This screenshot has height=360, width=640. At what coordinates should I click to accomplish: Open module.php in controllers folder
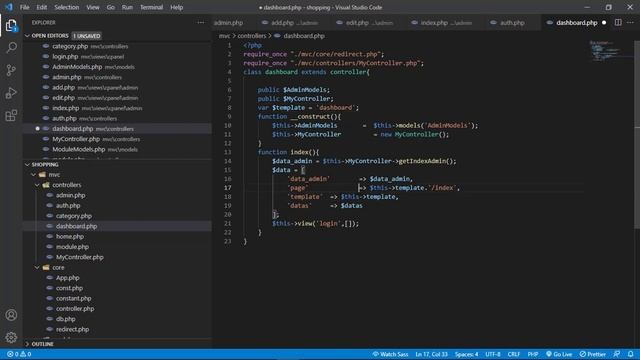[118, 247]
